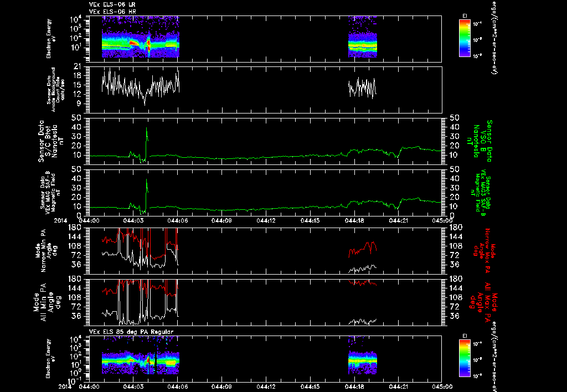Click the bottom spectrogram's EI color bar
This screenshot has height=392, width=567.
pos(465,358)
